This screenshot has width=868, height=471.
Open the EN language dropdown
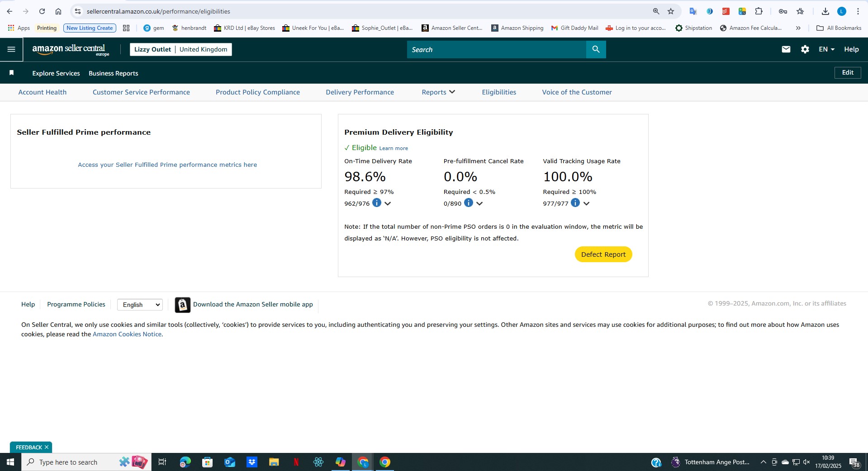coord(826,49)
